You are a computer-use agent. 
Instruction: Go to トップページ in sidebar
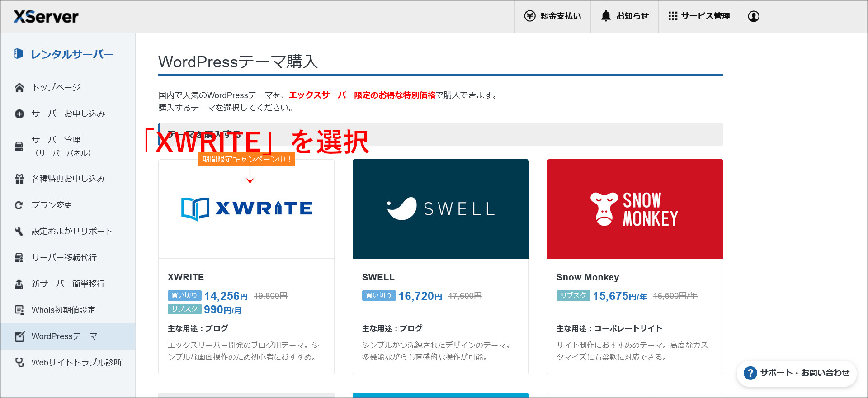coord(68,87)
